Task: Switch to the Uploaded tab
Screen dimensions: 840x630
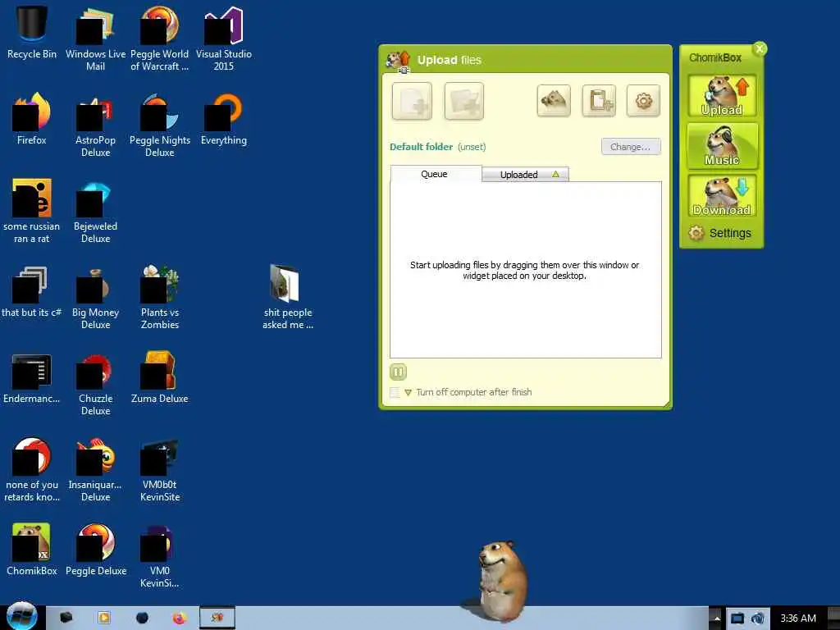Action: pyautogui.click(x=525, y=175)
